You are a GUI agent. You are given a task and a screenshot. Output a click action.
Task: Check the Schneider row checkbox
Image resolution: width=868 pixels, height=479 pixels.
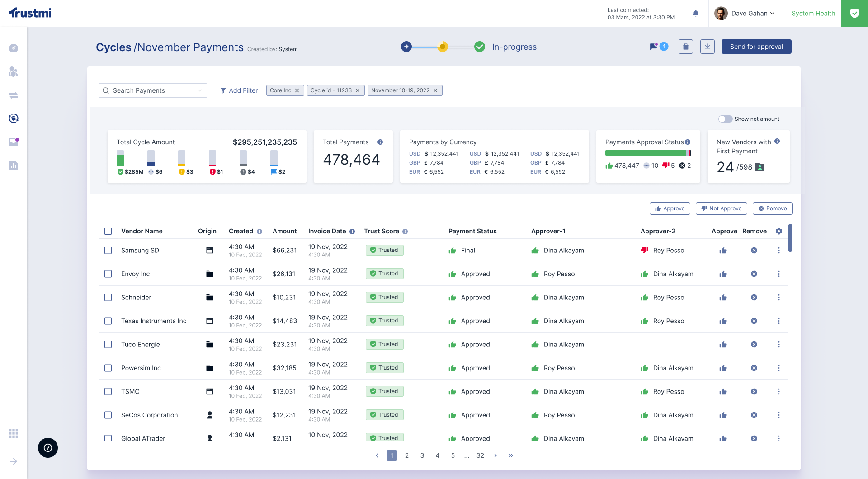pos(108,298)
